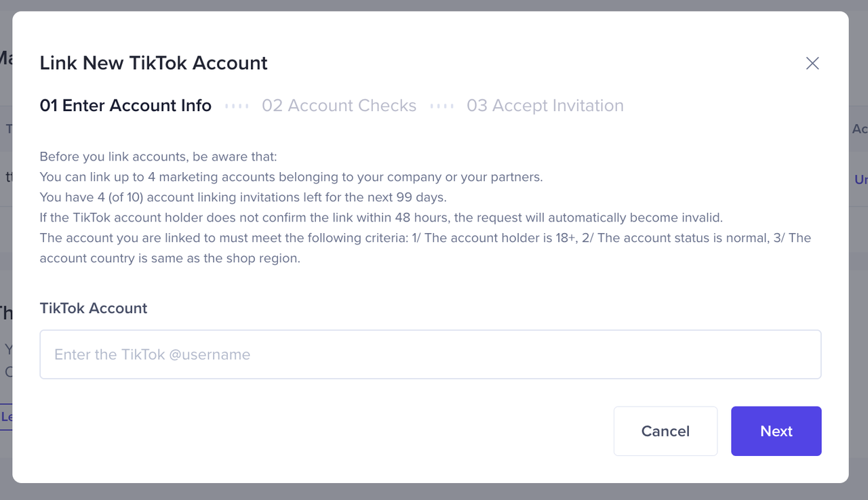Select the 01 Enter Account Info step
Image resolution: width=868 pixels, height=500 pixels.
(x=125, y=106)
